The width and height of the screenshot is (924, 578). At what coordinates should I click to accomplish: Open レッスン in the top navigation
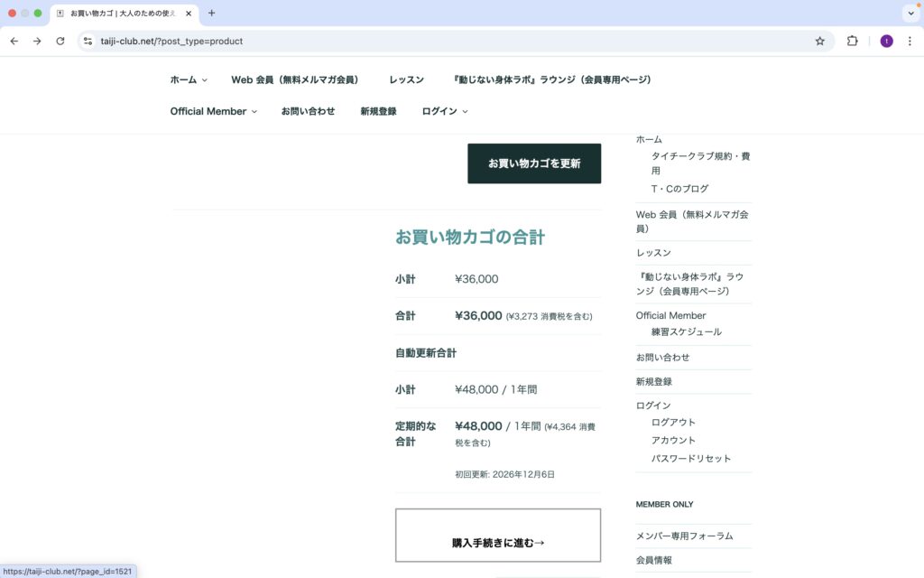click(406, 79)
